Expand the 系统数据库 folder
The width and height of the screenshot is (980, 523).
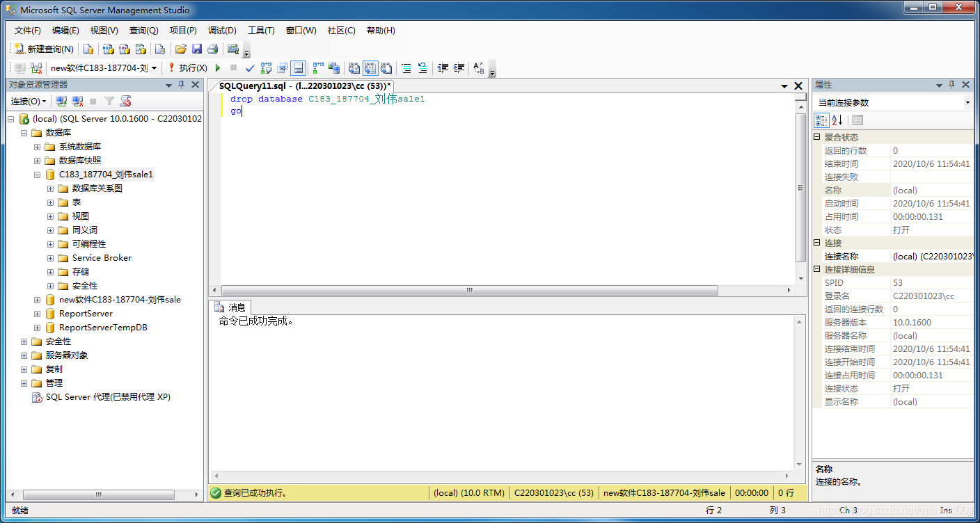point(38,147)
